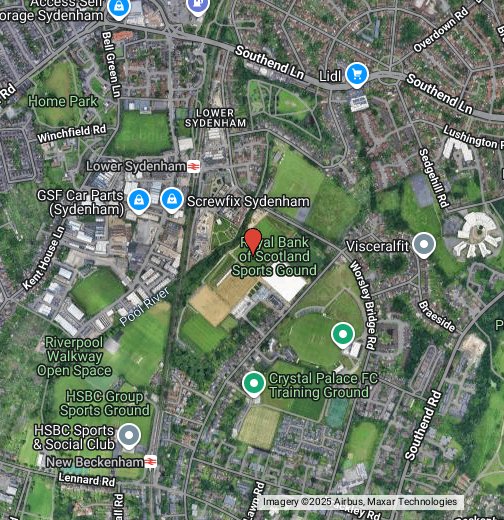Open the Screwfix Sydenham shopping bag pin
504x520 pixels.
pos(172,200)
